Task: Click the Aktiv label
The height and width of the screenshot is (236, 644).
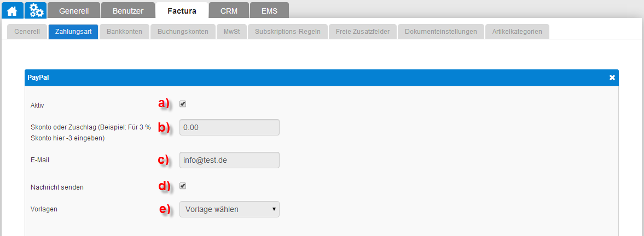Action: (x=37, y=105)
